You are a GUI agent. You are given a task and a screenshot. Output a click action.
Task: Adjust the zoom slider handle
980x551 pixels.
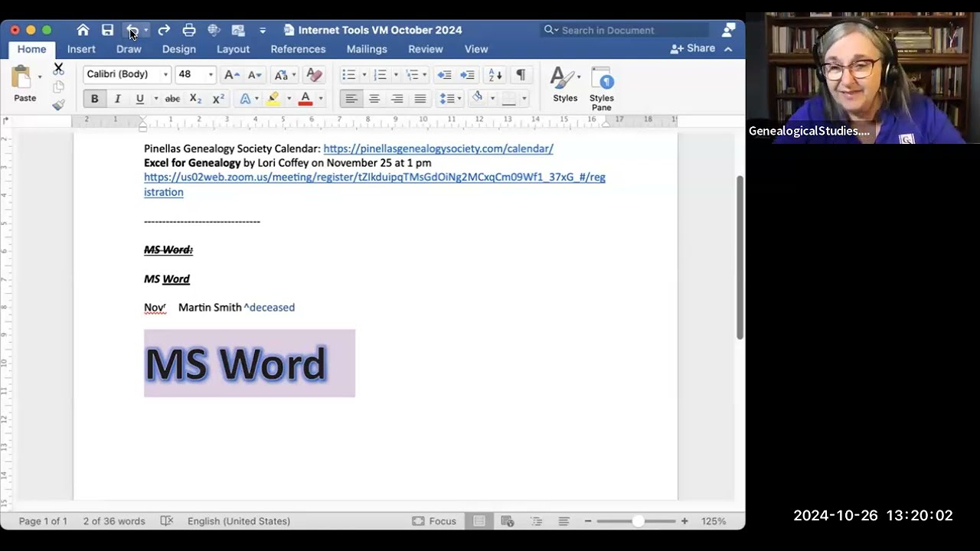(x=638, y=521)
